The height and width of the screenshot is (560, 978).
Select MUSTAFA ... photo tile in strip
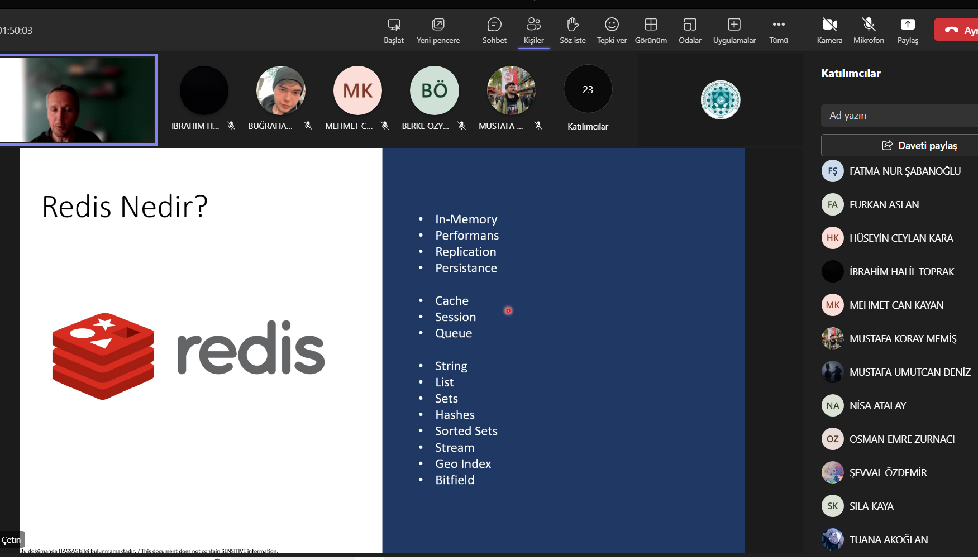(x=511, y=90)
